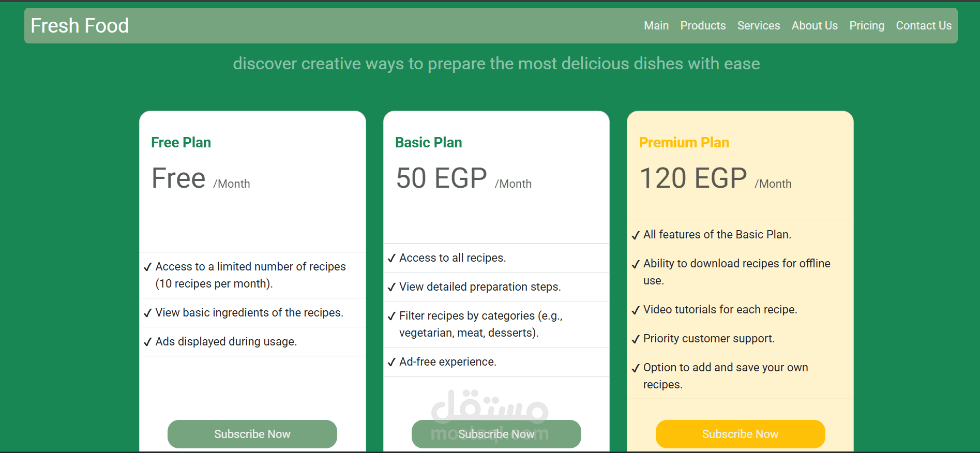Click 'Access to a limited number of recipes'
Viewport: 980px width, 453px height.
251,275
